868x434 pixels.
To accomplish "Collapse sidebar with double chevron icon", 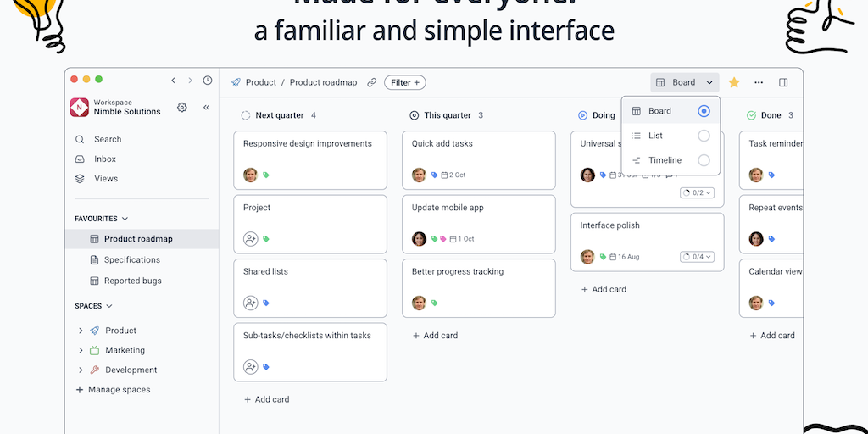I will [x=206, y=108].
